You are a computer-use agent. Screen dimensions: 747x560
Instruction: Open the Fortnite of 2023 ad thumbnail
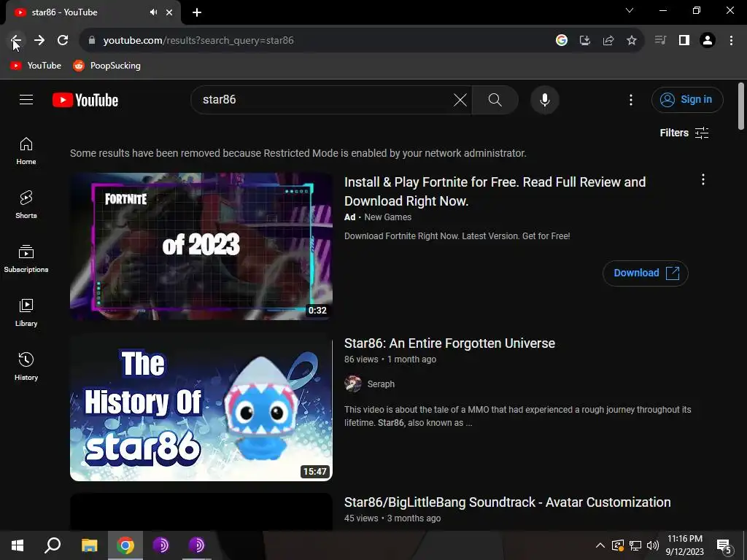click(201, 246)
